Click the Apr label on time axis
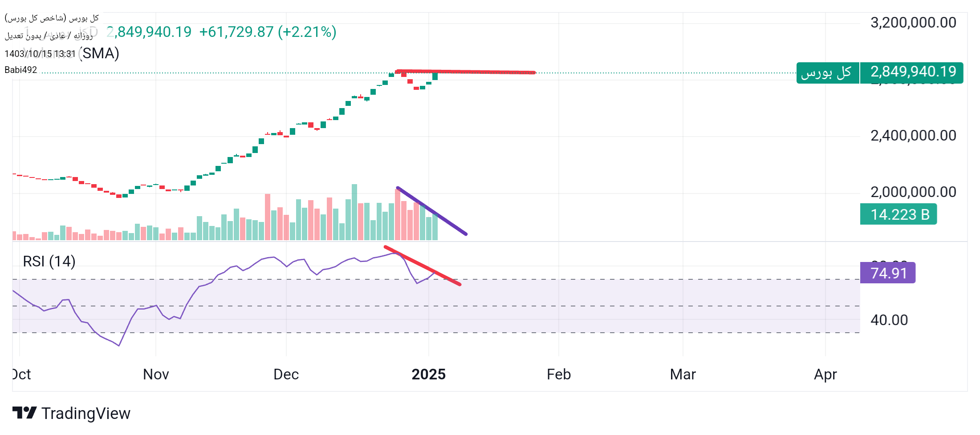The height and width of the screenshot is (435, 980). pos(825,375)
